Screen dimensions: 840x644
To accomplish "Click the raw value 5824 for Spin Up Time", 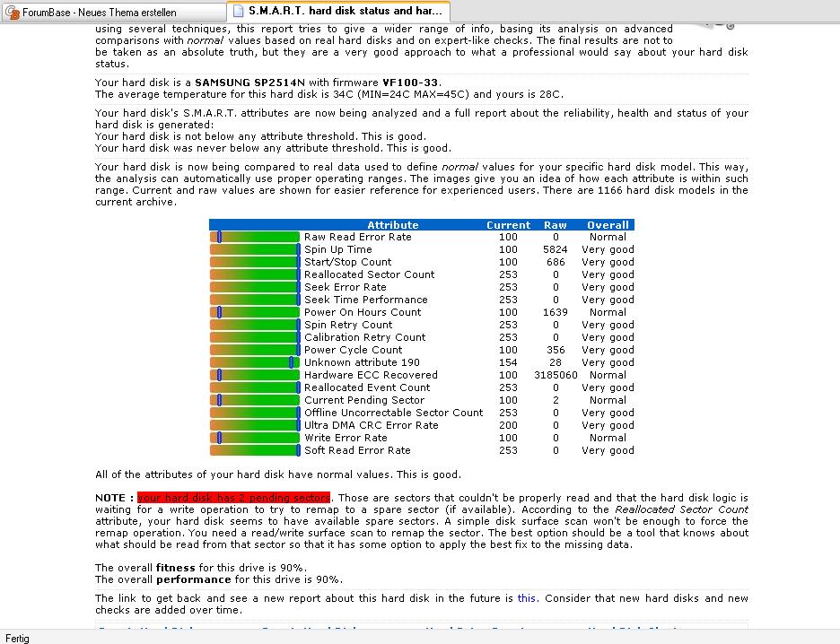I will (x=555, y=249).
